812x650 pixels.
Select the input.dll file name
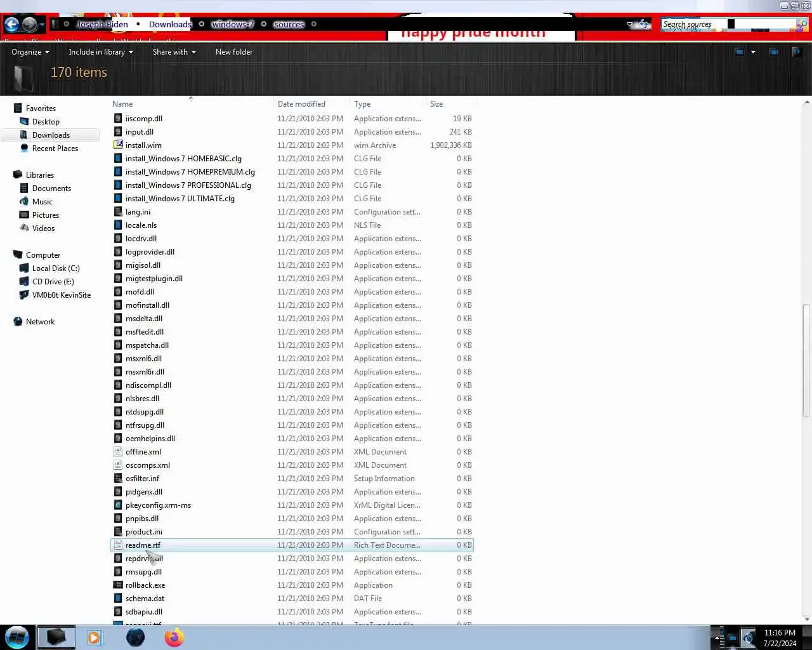tap(140, 132)
